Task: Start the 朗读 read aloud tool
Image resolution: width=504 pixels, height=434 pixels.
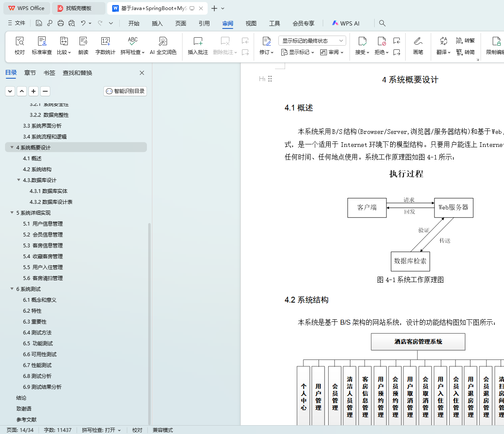Action: (x=83, y=46)
